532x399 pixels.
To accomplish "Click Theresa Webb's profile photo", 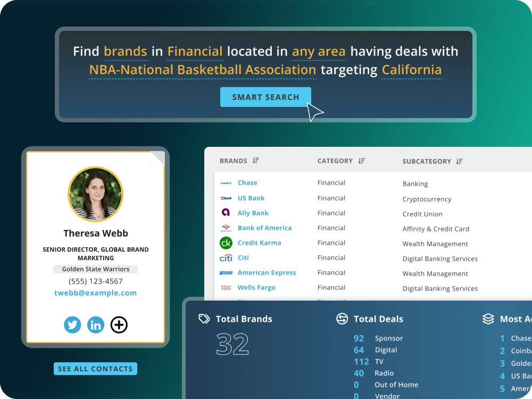I will (95, 194).
